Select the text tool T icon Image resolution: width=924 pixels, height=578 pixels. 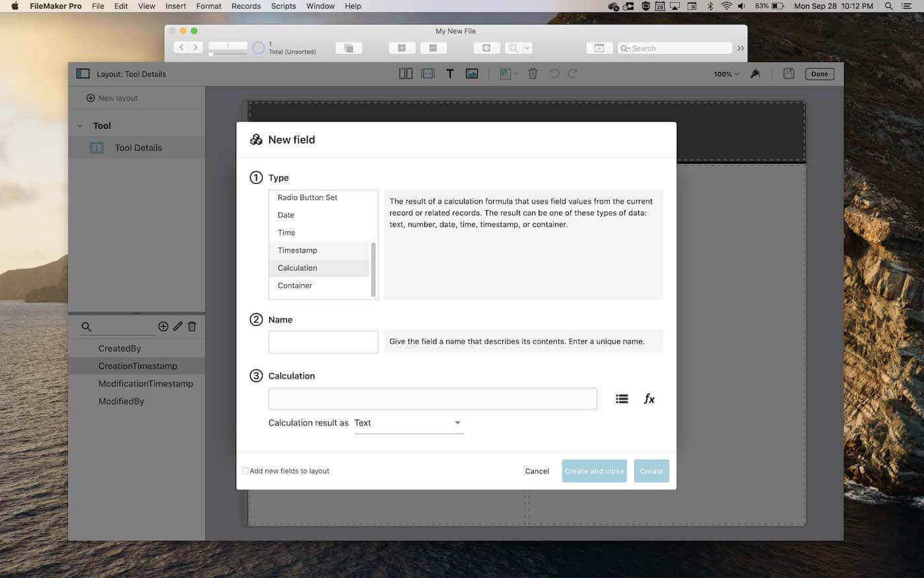point(450,74)
